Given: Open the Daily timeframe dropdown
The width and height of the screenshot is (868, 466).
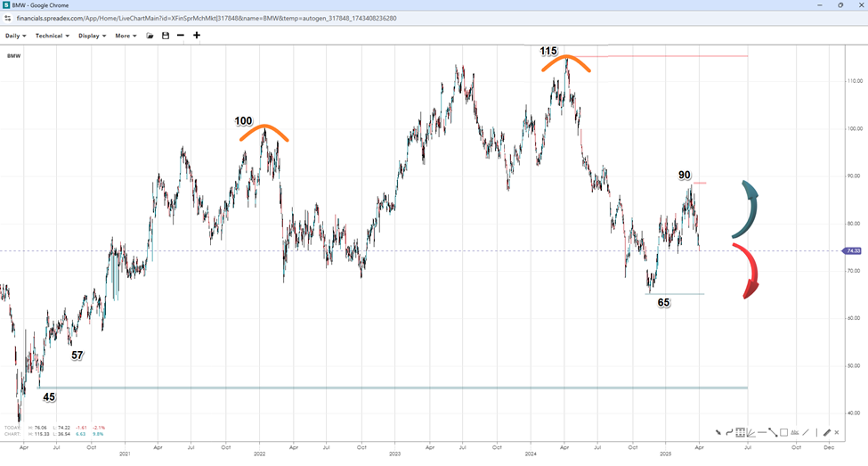Looking at the screenshot, I should click(x=16, y=36).
